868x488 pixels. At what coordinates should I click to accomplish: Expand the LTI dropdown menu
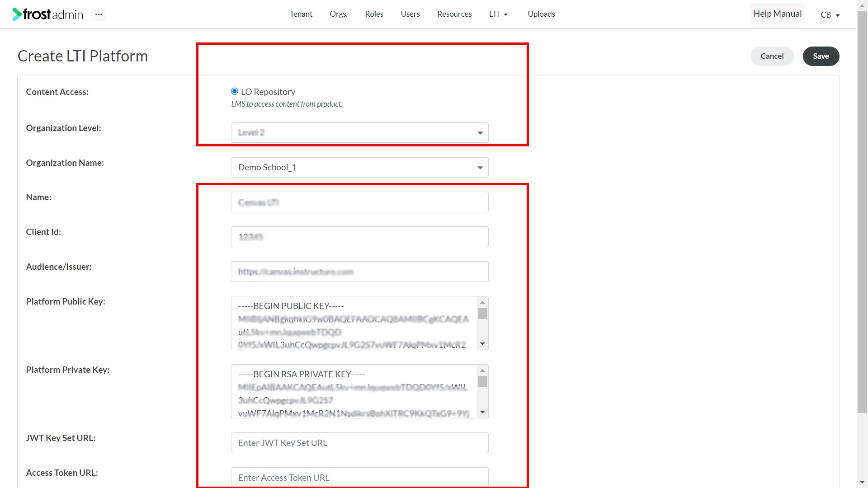coord(498,14)
